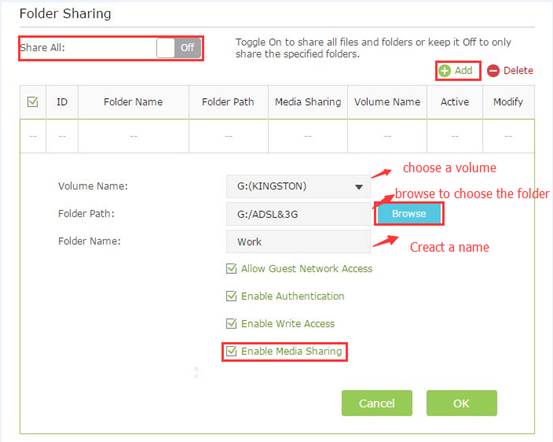Image resolution: width=553 pixels, height=442 pixels.
Task: Click the Media Sharing column header
Action: [308, 102]
